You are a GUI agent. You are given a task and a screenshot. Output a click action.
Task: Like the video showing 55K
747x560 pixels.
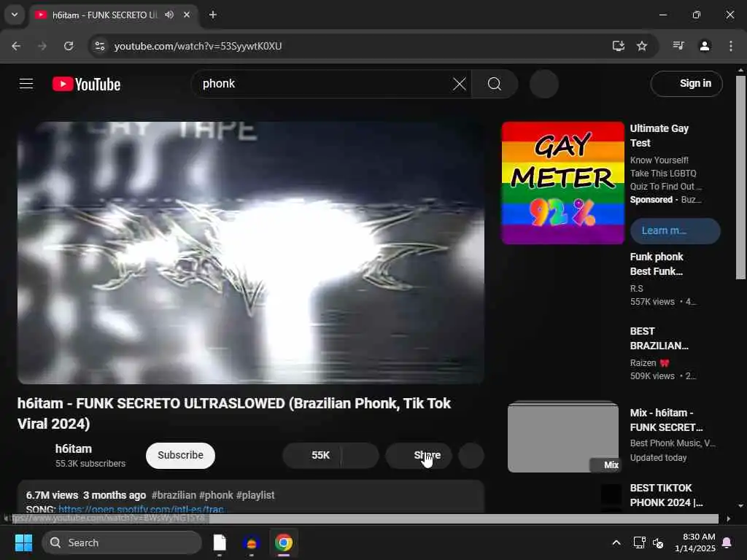312,455
